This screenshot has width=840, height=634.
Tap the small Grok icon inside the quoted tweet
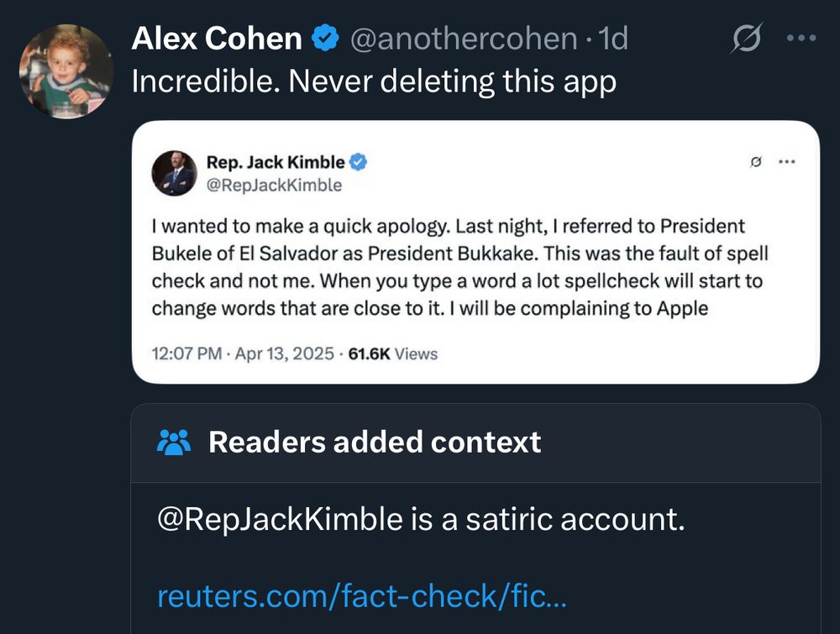pos(754,162)
